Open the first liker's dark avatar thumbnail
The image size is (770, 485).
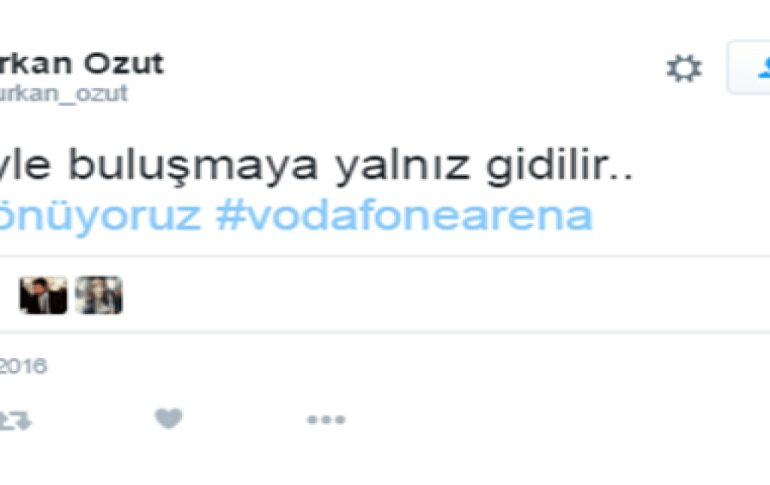(x=43, y=296)
